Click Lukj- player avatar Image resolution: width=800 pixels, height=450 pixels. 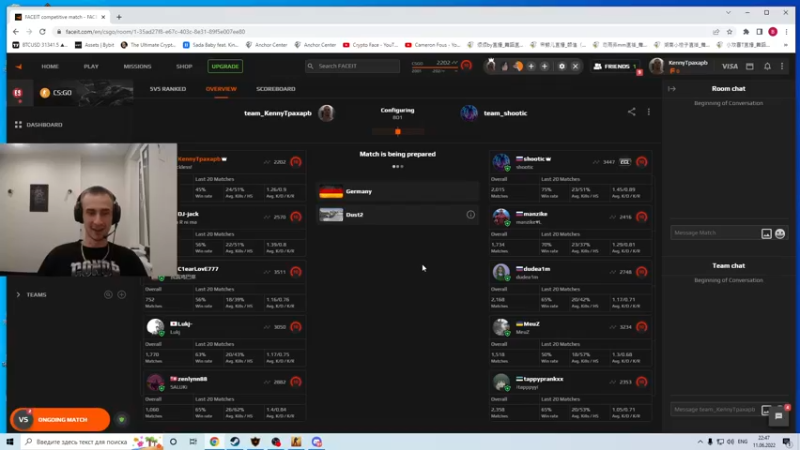coord(155,327)
